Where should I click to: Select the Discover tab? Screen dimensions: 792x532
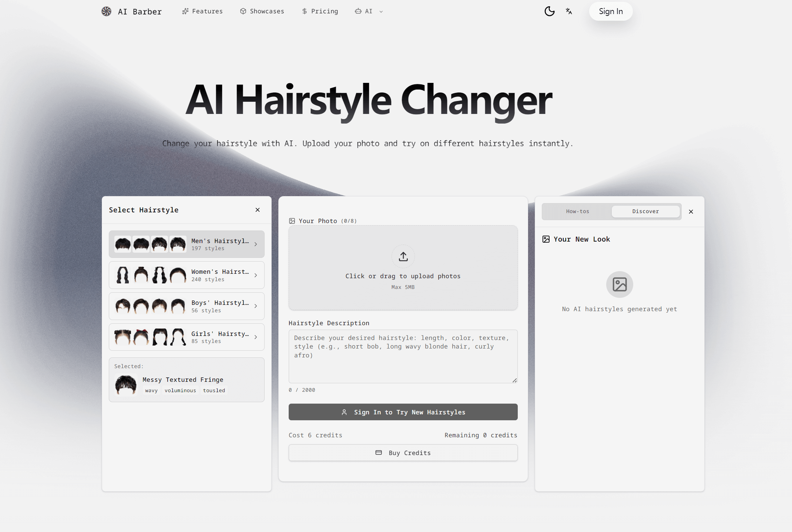pos(645,211)
